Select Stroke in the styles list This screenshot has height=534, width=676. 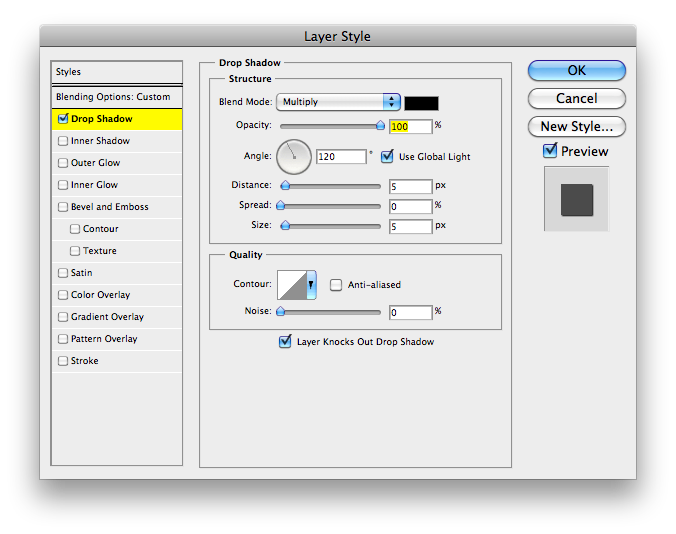[x=85, y=361]
